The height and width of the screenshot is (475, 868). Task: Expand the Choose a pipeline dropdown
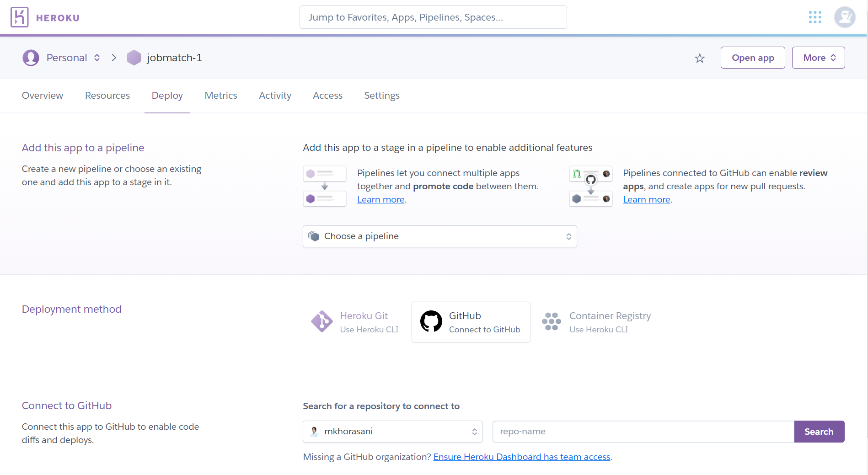coord(439,236)
